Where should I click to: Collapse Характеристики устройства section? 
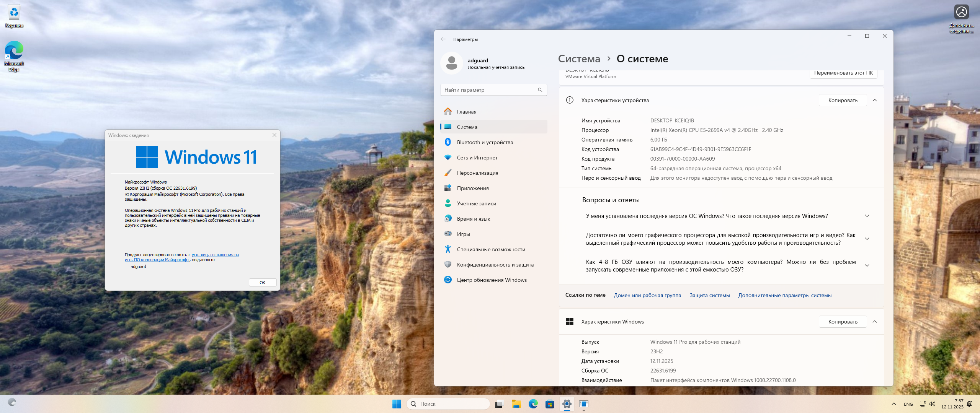pyautogui.click(x=875, y=100)
